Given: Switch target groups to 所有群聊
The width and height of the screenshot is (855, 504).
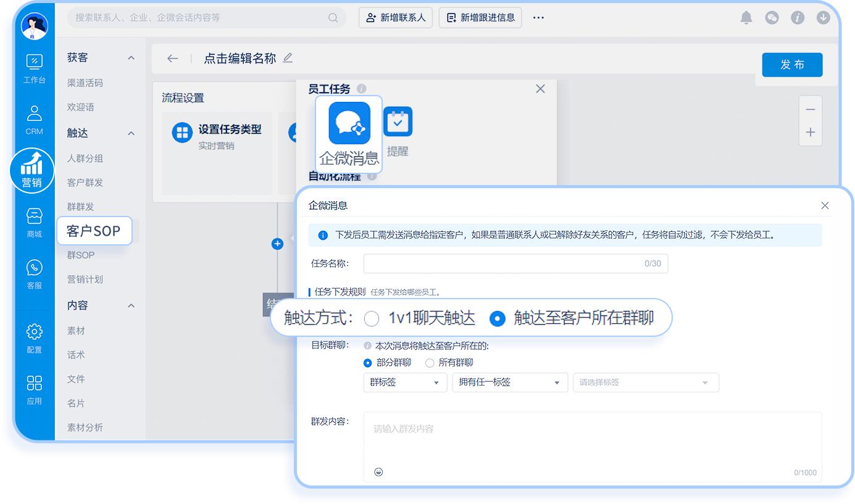Looking at the screenshot, I should 430,363.
